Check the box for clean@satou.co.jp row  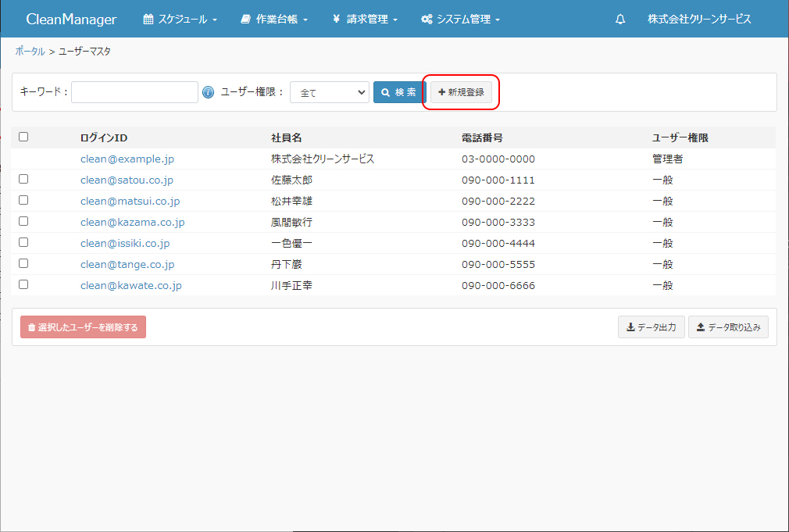coord(23,179)
